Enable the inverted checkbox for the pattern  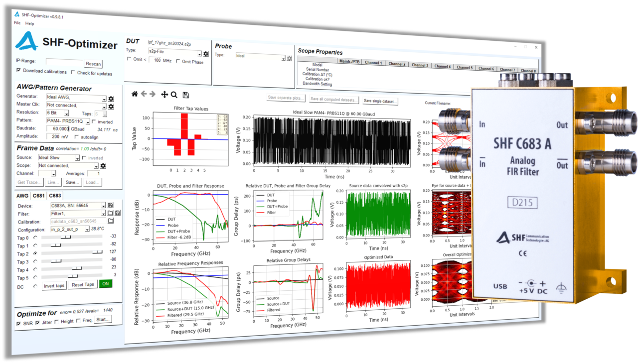click(x=94, y=121)
